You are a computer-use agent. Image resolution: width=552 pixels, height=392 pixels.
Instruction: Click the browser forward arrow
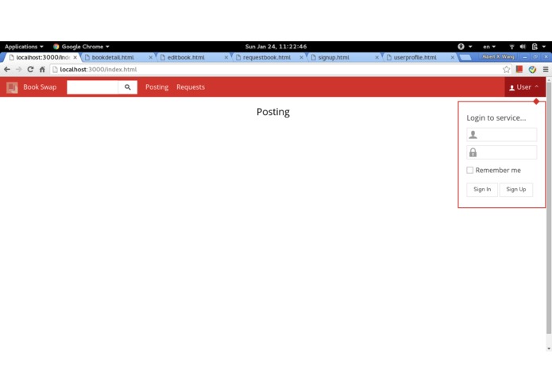coord(18,69)
